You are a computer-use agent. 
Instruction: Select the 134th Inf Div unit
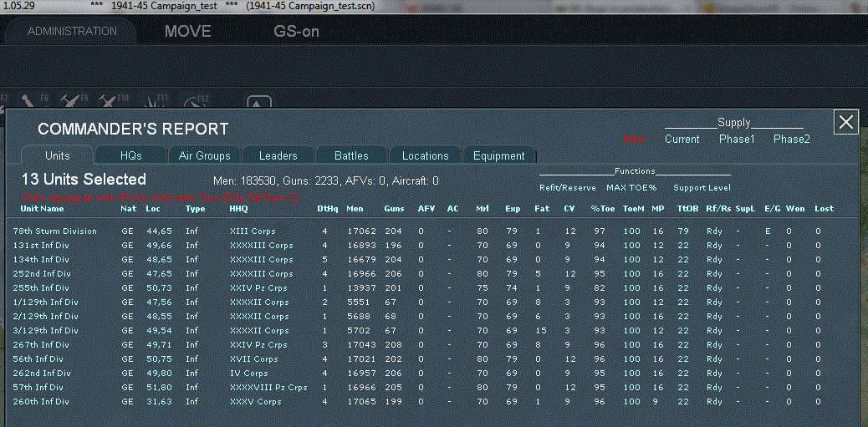tap(41, 259)
